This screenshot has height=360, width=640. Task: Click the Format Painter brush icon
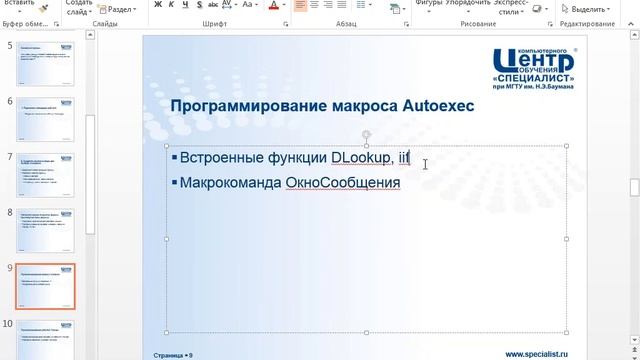click(x=43, y=9)
